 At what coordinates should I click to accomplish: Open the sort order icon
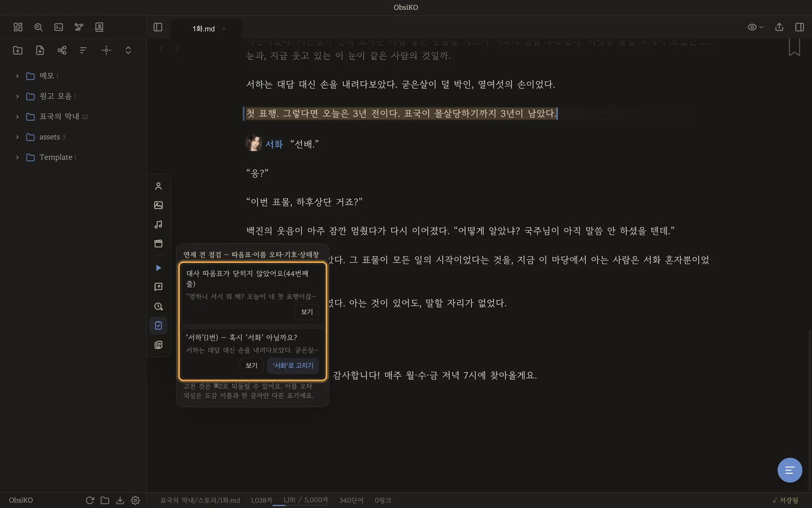click(84, 50)
